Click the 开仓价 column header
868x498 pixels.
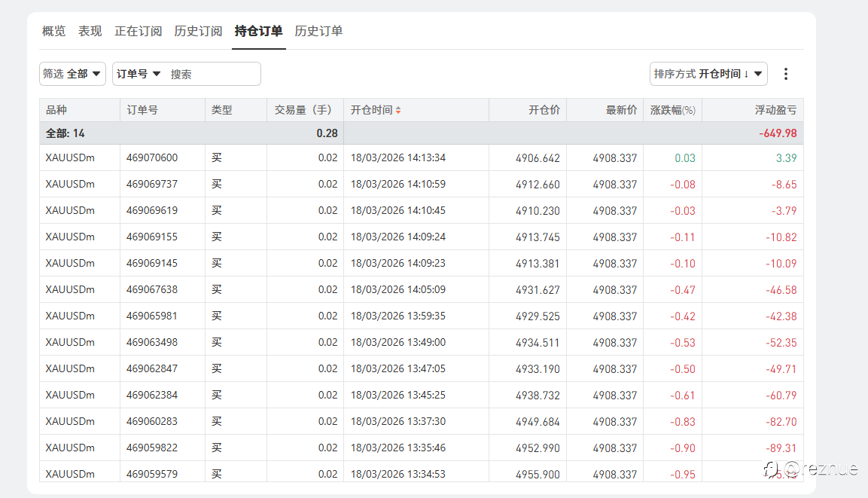pos(544,110)
